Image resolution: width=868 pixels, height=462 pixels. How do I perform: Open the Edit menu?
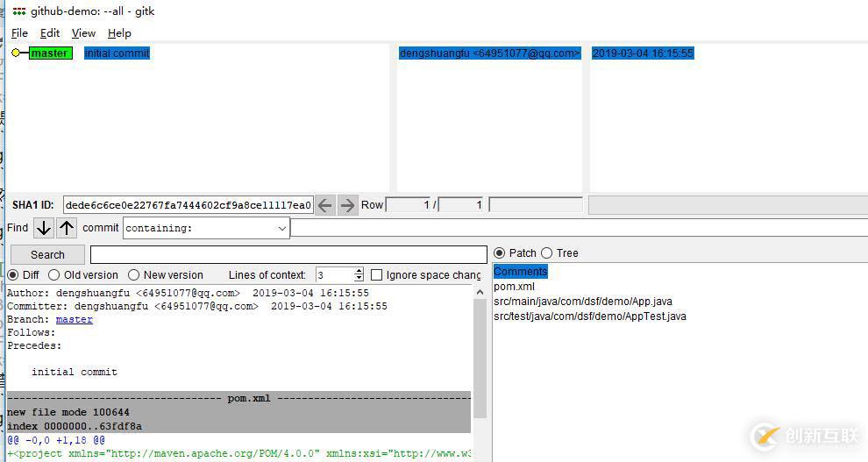coord(50,33)
